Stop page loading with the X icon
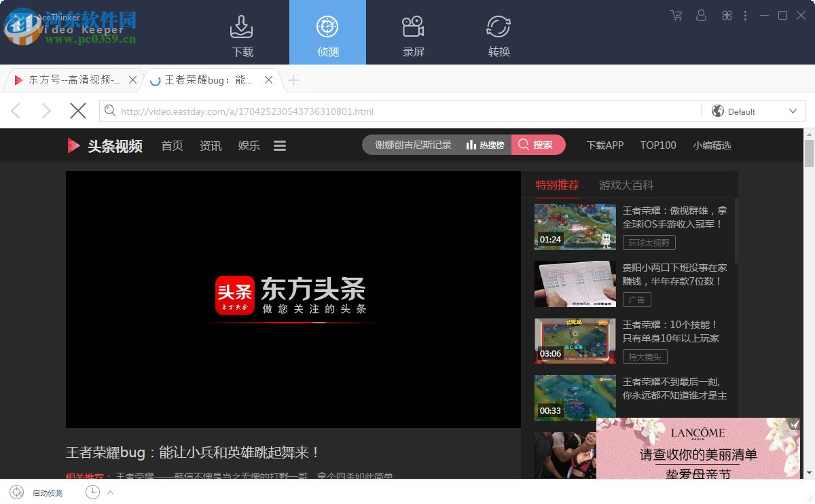This screenshot has height=504, width=815. pos(77,110)
